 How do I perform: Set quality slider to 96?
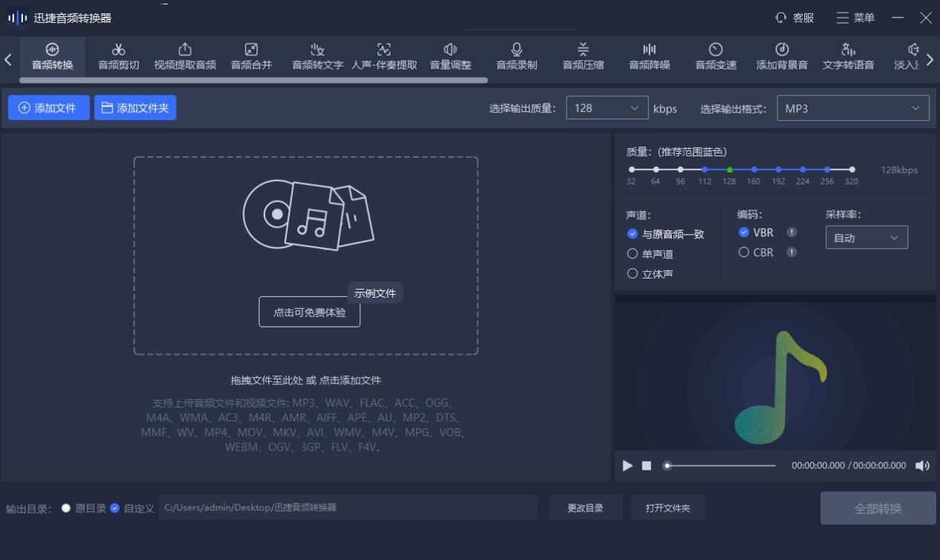tap(681, 170)
